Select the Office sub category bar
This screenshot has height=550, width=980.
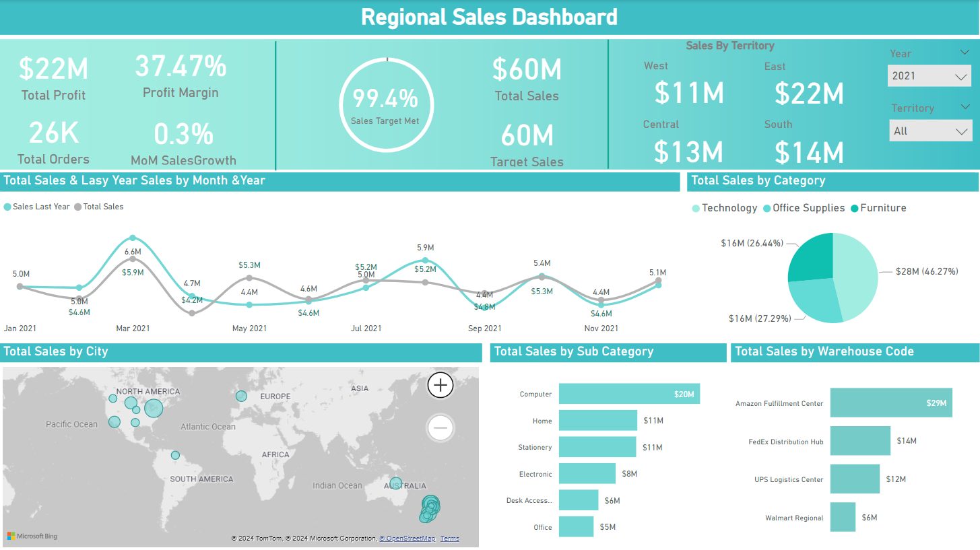pos(577,526)
